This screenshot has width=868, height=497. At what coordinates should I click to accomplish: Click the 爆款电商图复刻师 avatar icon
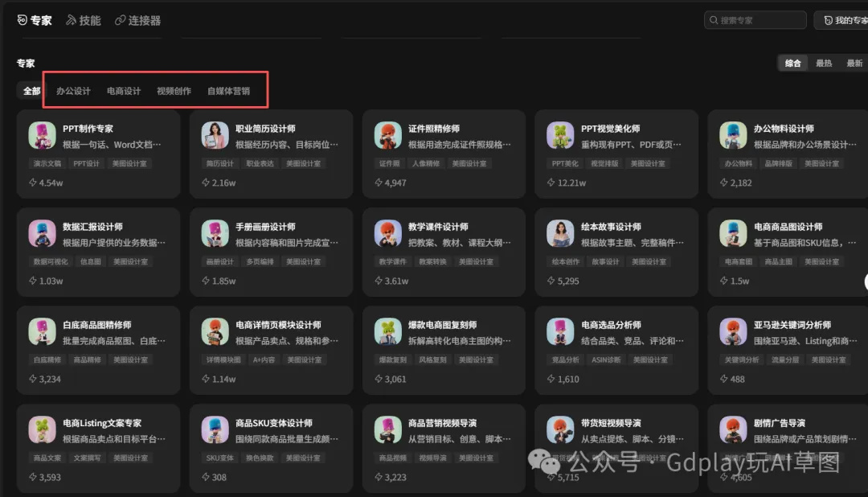[x=387, y=332]
